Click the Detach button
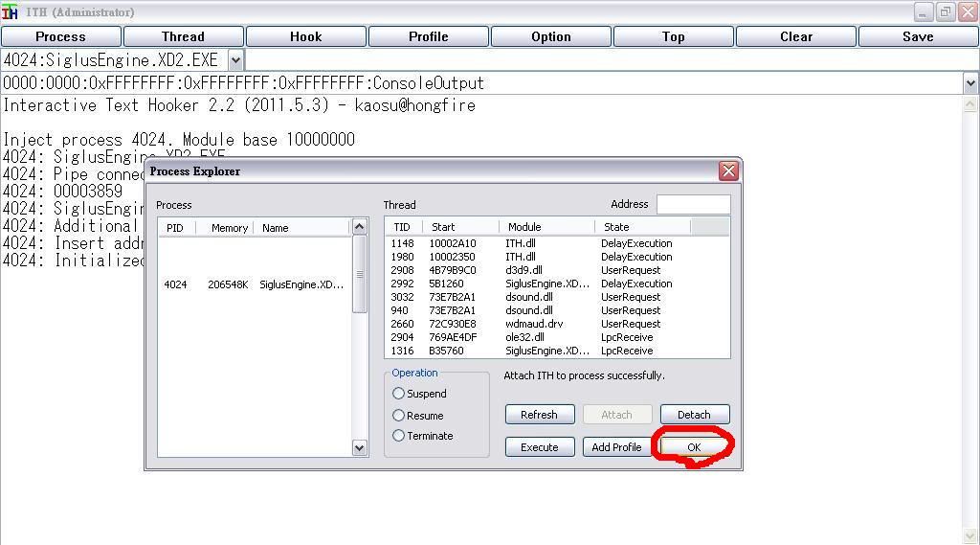980x545 pixels. pos(694,415)
